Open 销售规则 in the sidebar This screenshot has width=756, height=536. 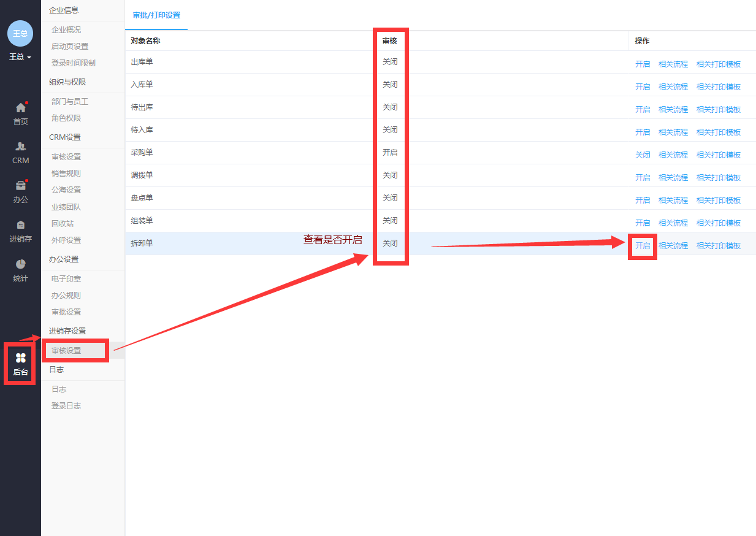point(66,173)
